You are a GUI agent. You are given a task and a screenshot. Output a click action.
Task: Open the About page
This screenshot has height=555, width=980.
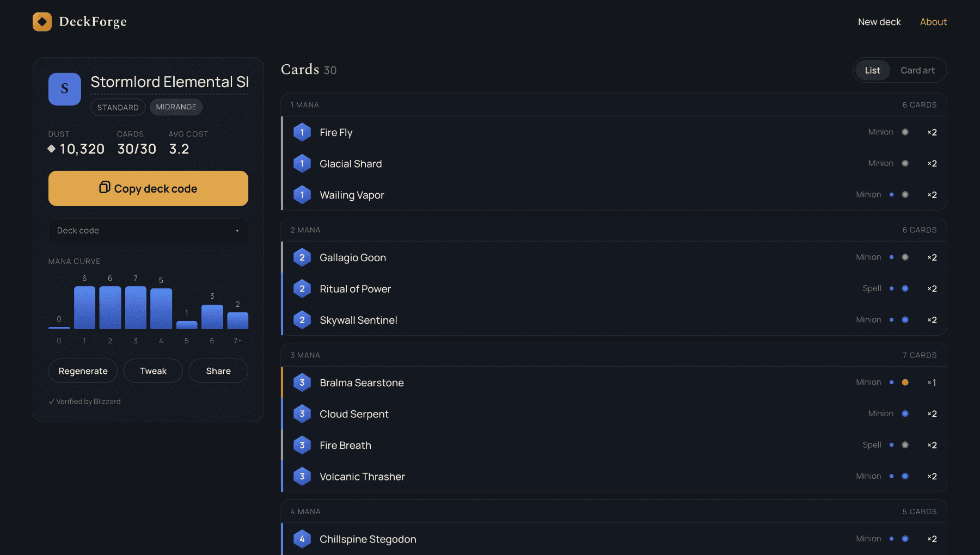[x=933, y=22]
